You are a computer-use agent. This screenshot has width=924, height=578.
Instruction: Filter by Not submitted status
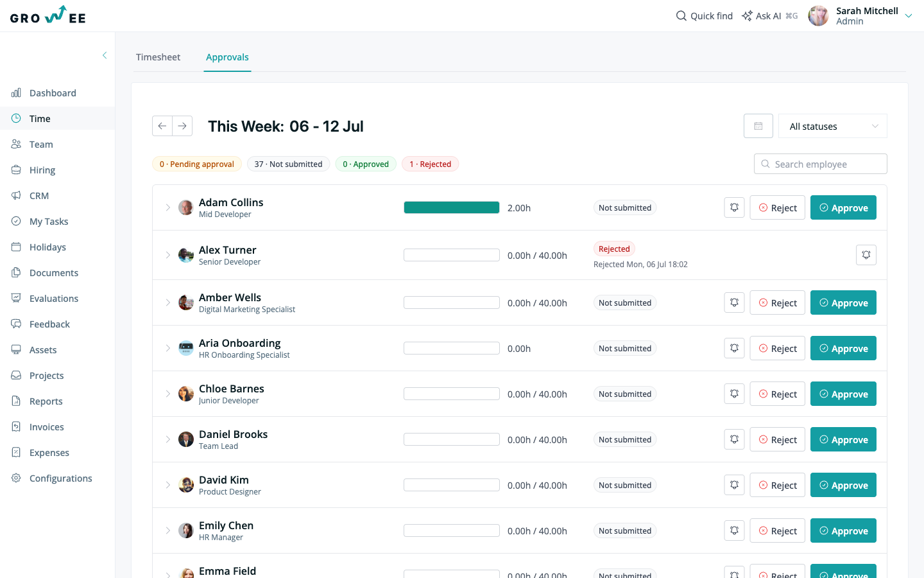pyautogui.click(x=289, y=164)
